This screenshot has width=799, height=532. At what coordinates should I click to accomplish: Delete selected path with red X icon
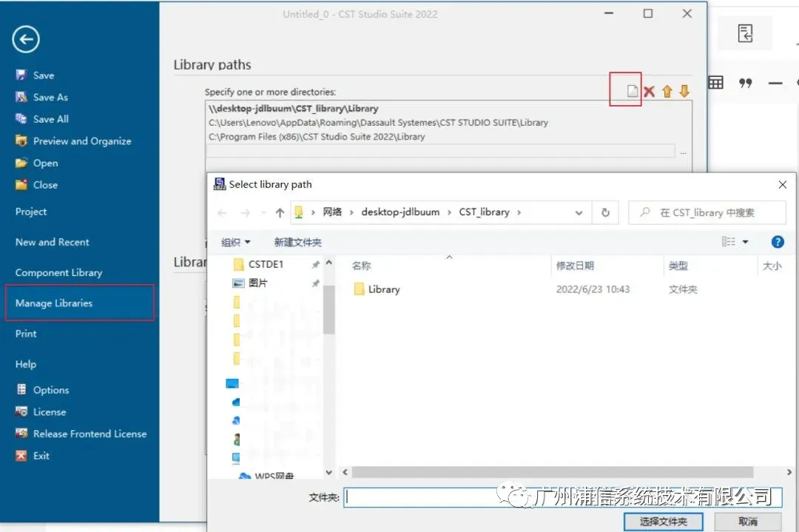(649, 91)
